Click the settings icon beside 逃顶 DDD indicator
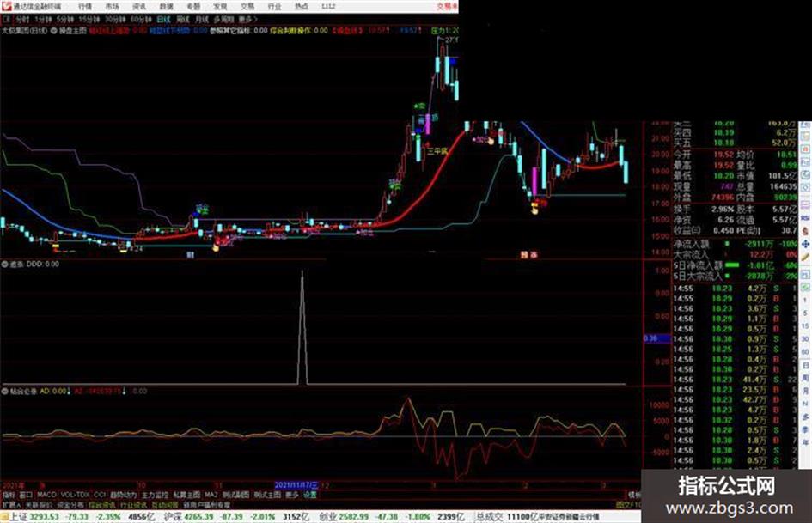 (4, 265)
